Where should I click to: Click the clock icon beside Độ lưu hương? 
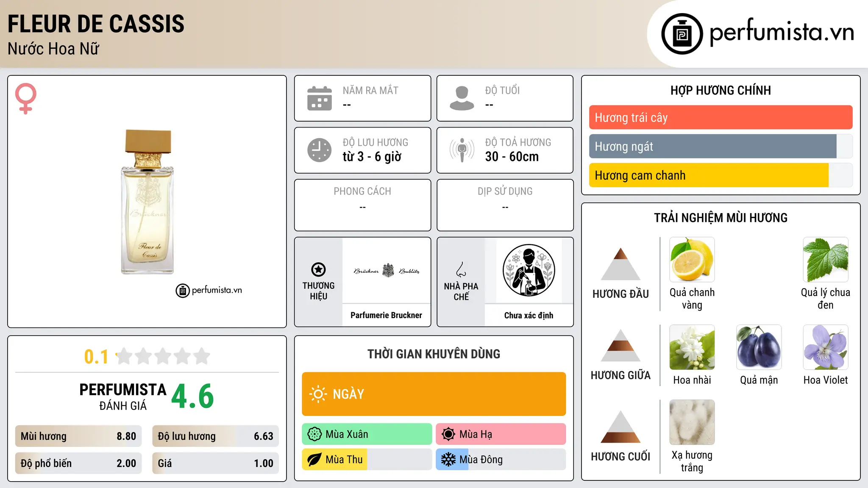click(x=320, y=150)
